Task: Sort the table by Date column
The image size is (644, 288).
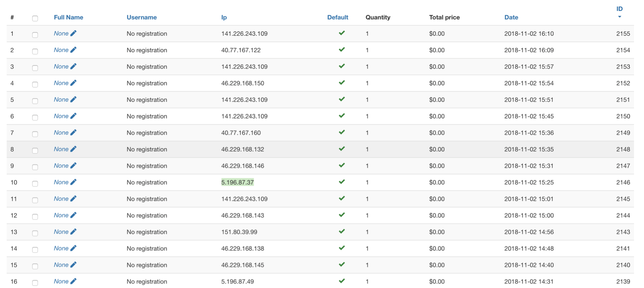Action: 511,17
